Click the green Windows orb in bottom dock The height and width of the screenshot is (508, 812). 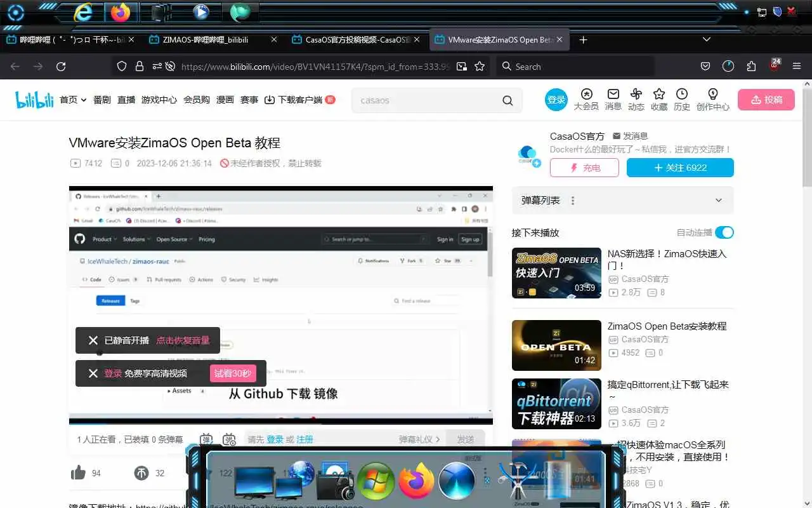376,481
